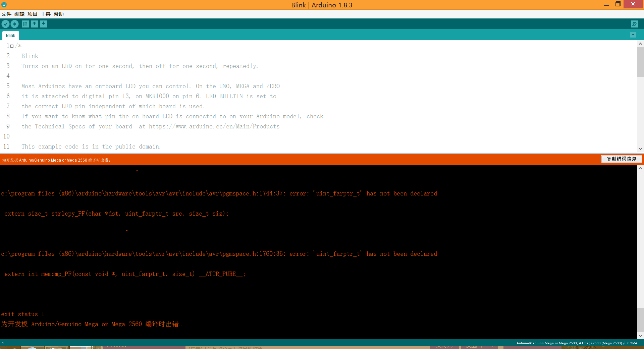Screen dimensions: 644x349
Task: Click the Arduino logo in title bar
Action: [x=4, y=5]
